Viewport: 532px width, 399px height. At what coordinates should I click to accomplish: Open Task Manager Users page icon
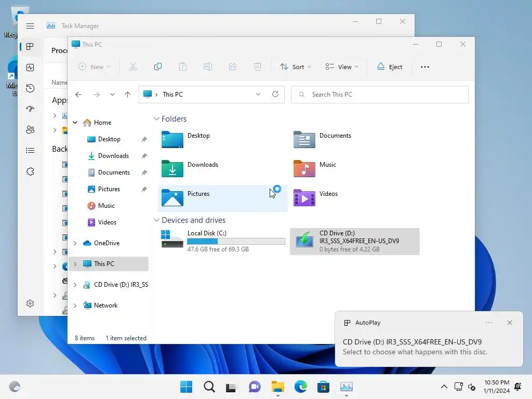click(x=30, y=129)
